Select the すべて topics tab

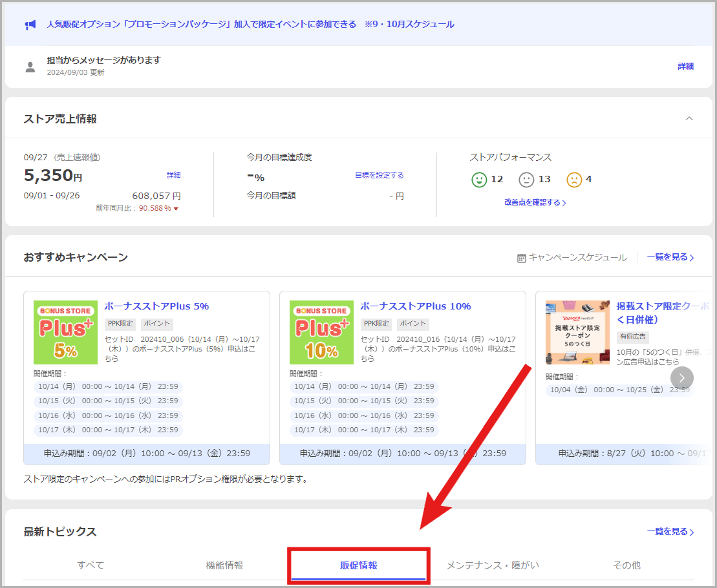[91, 565]
